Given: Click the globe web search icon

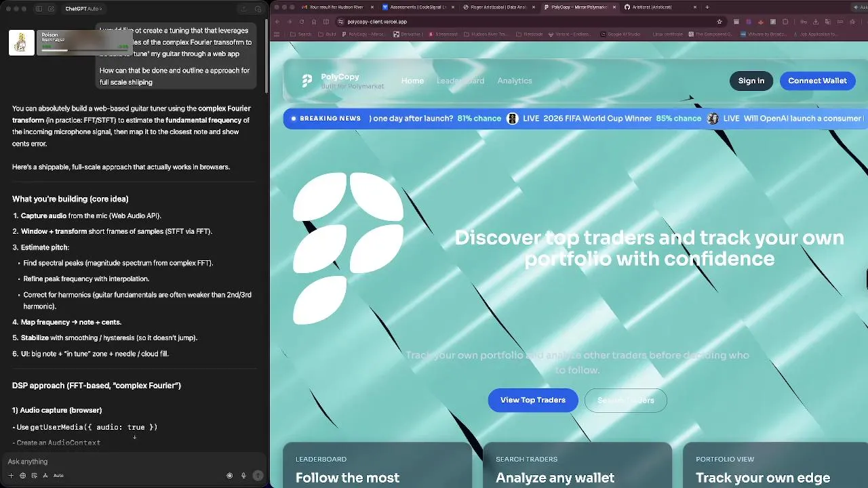Looking at the screenshot, I should click(x=22, y=476).
